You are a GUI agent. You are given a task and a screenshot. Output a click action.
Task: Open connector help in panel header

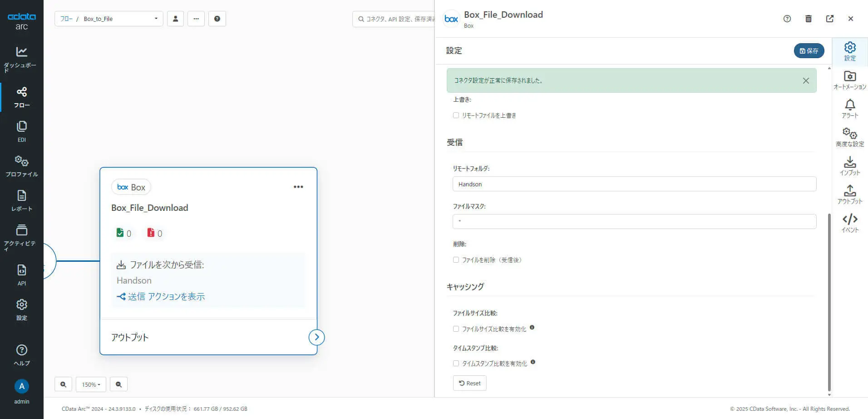tap(787, 19)
